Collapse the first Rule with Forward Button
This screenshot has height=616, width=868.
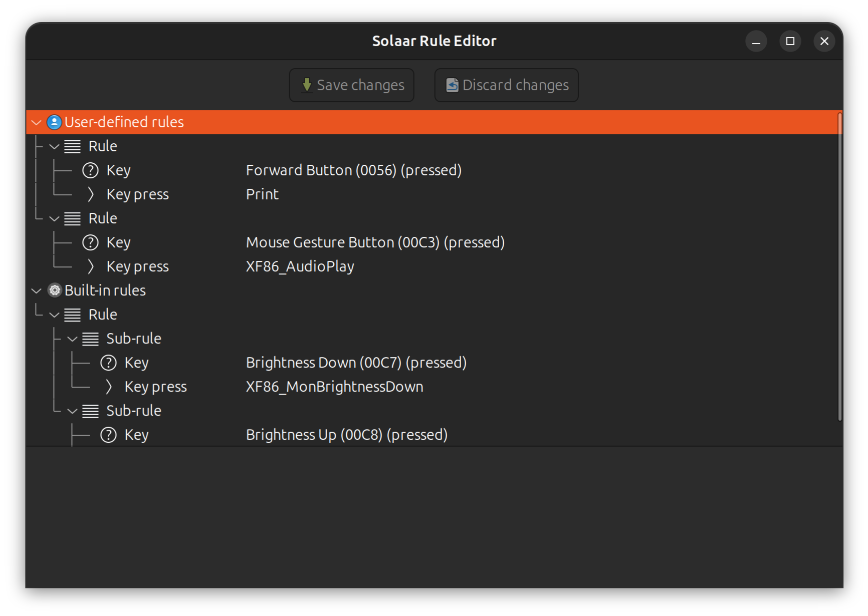tap(54, 147)
